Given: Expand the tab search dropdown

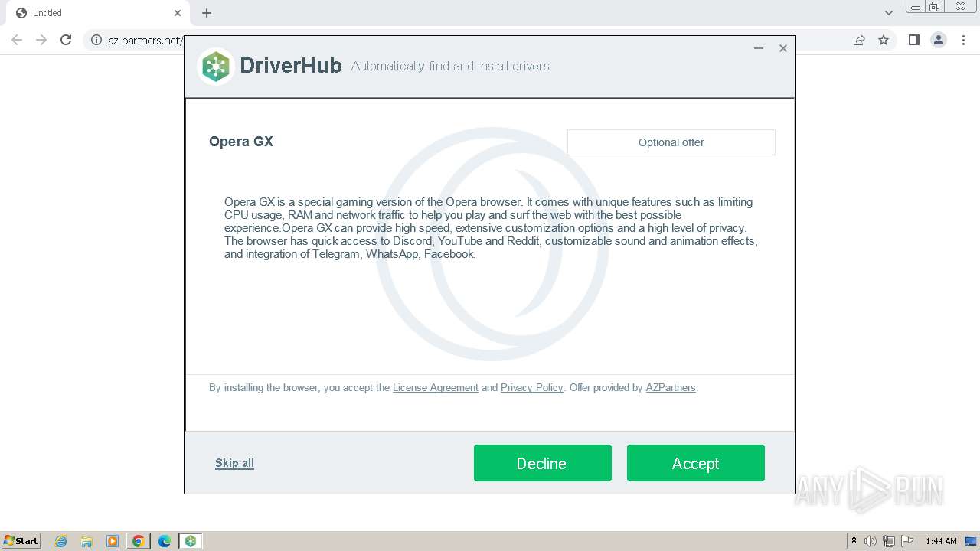Looking at the screenshot, I should [x=889, y=13].
